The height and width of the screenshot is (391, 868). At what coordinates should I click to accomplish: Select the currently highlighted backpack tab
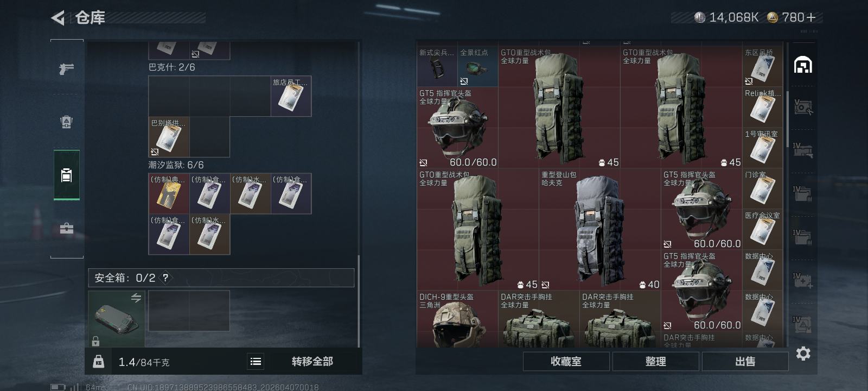click(66, 175)
